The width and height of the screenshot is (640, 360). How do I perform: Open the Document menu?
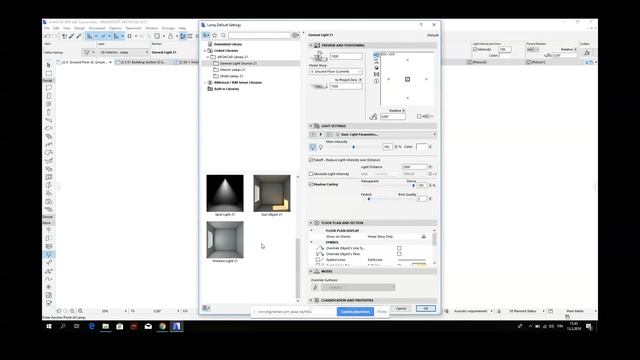point(97,28)
